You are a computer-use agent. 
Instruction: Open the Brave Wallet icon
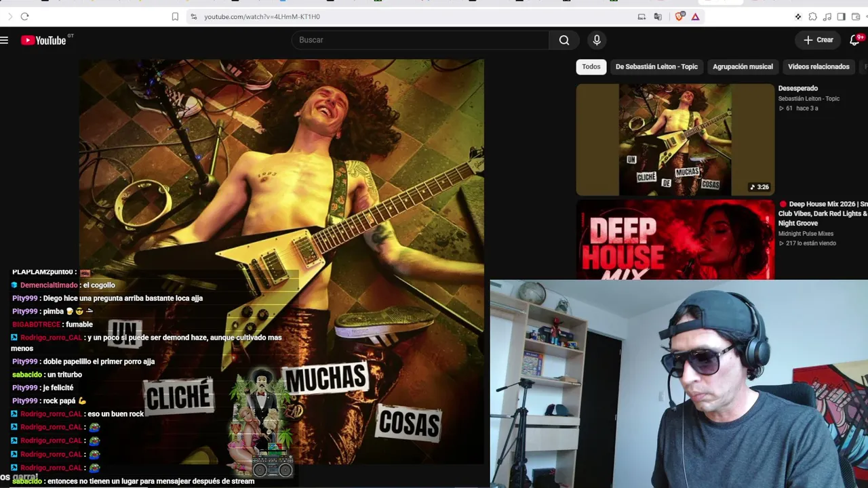856,16
